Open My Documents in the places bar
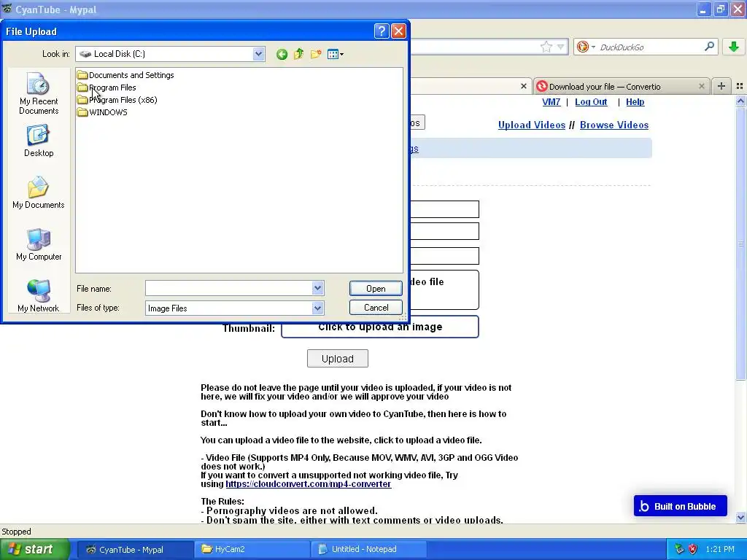The width and height of the screenshot is (747, 560). point(39,192)
